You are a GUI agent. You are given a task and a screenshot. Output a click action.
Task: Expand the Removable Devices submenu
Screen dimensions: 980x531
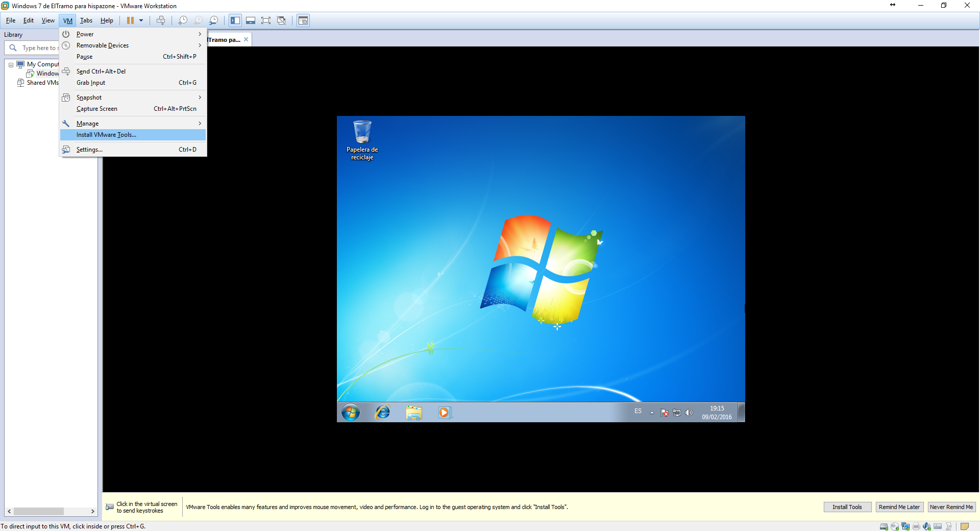[133, 45]
